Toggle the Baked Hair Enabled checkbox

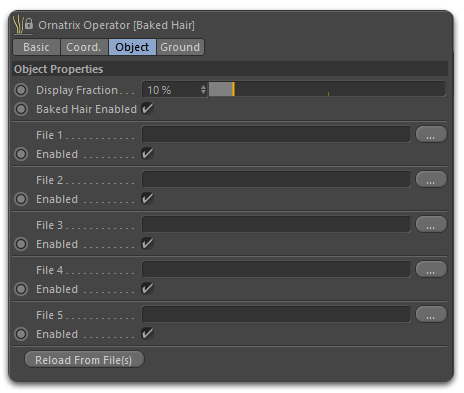[x=147, y=109]
